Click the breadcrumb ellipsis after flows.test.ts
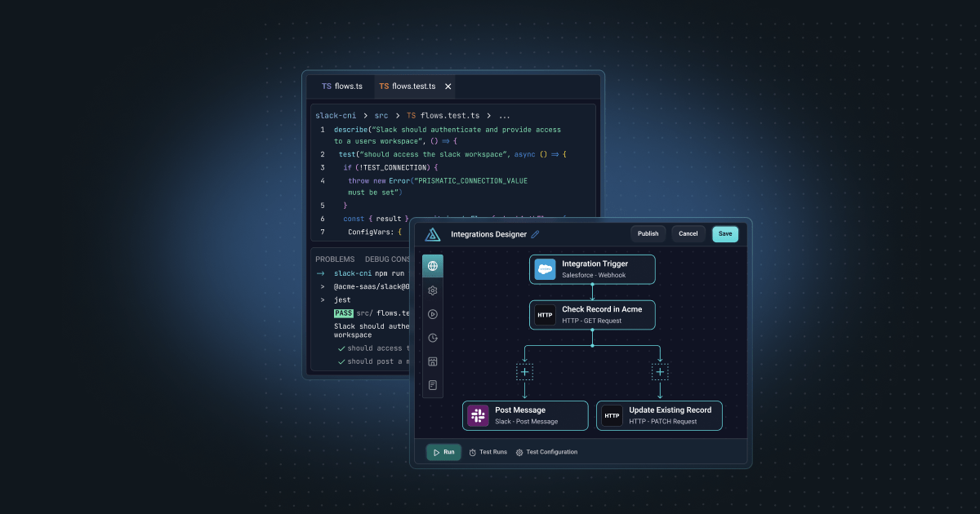This screenshot has height=514, width=980. click(x=504, y=116)
